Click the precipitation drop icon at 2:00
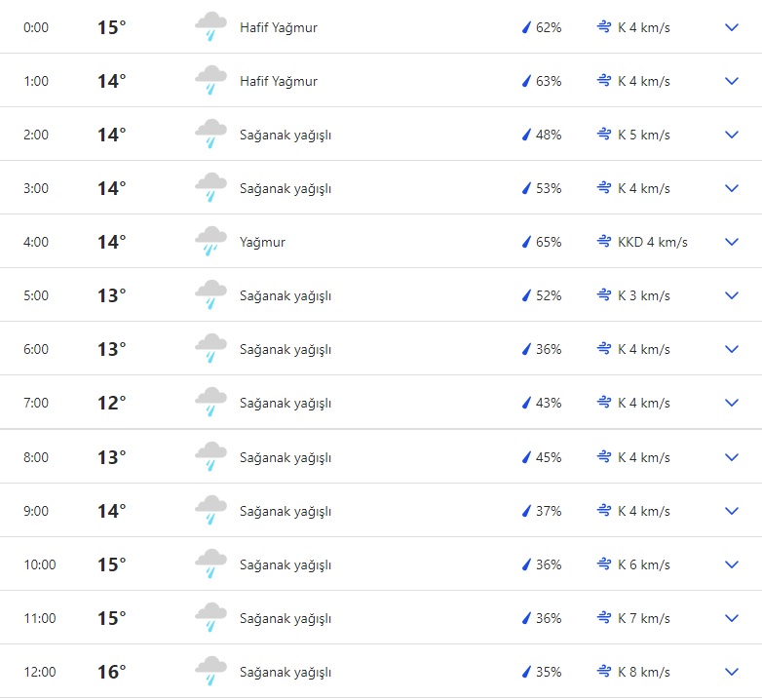Screen dimensions: 762x700 click(x=526, y=135)
